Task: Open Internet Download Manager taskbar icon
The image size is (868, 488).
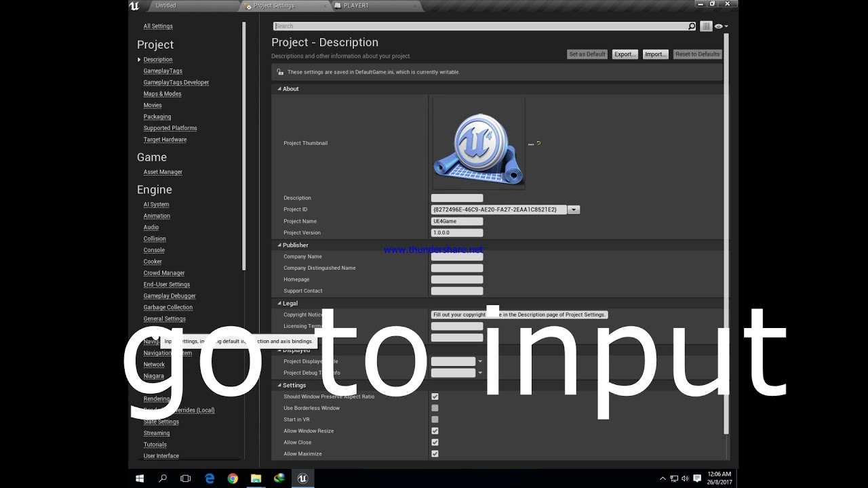Action: pyautogui.click(x=279, y=479)
